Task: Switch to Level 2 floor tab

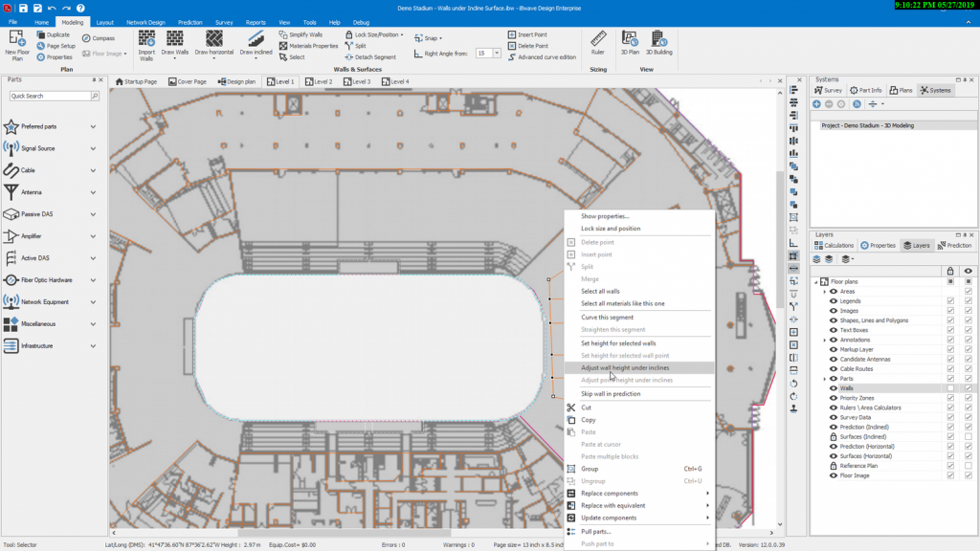Action: (319, 82)
